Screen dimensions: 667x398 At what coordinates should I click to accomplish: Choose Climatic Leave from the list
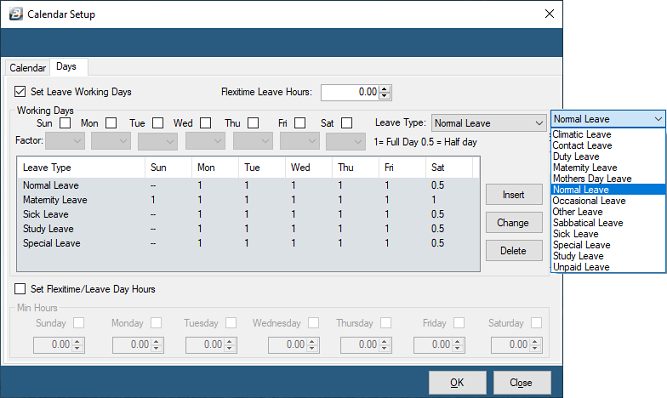click(608, 134)
